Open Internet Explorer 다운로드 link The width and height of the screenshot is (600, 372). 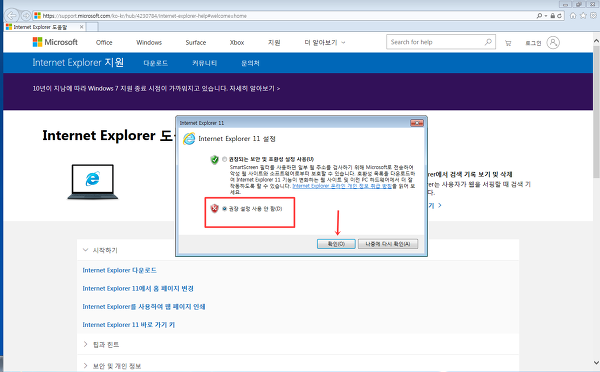119,270
